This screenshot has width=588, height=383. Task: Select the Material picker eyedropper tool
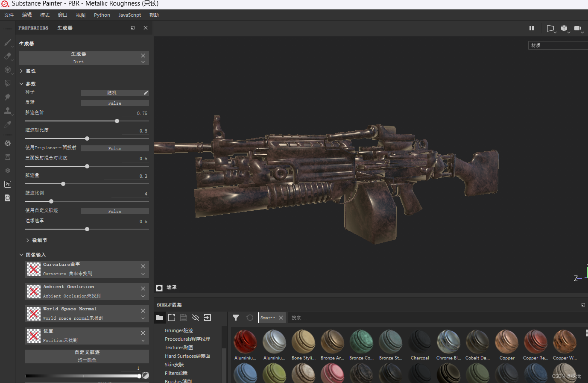click(7, 124)
